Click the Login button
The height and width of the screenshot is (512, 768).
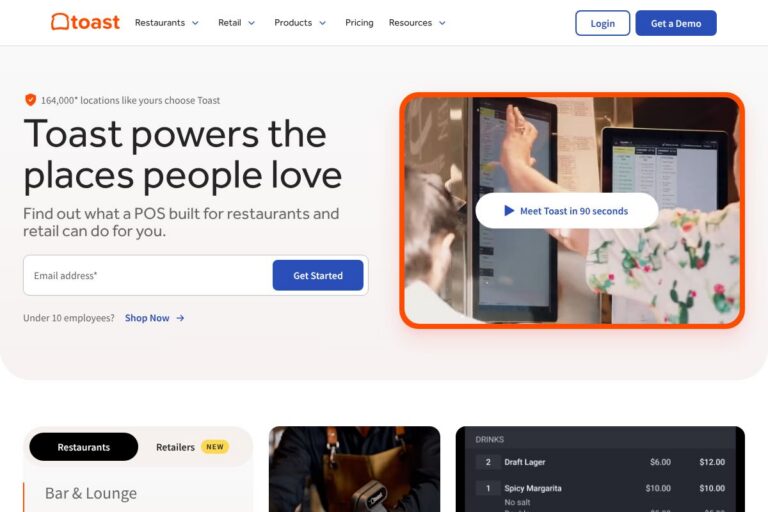pos(602,23)
